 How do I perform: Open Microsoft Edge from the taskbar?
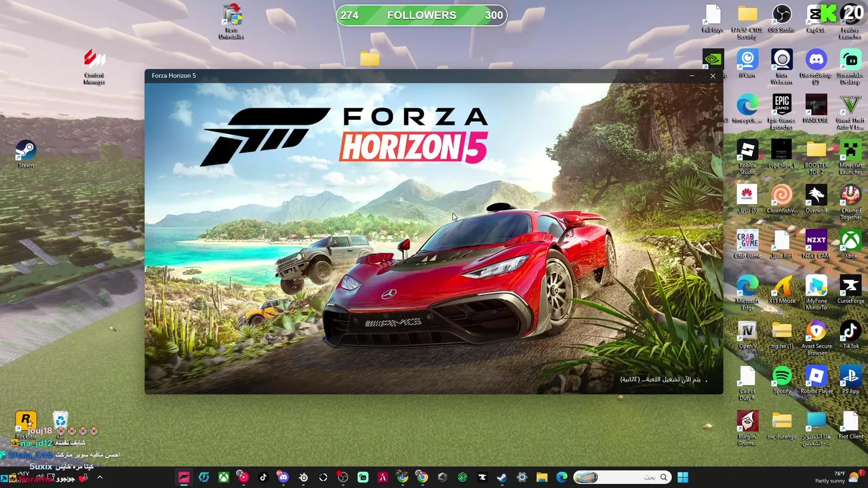(x=561, y=477)
